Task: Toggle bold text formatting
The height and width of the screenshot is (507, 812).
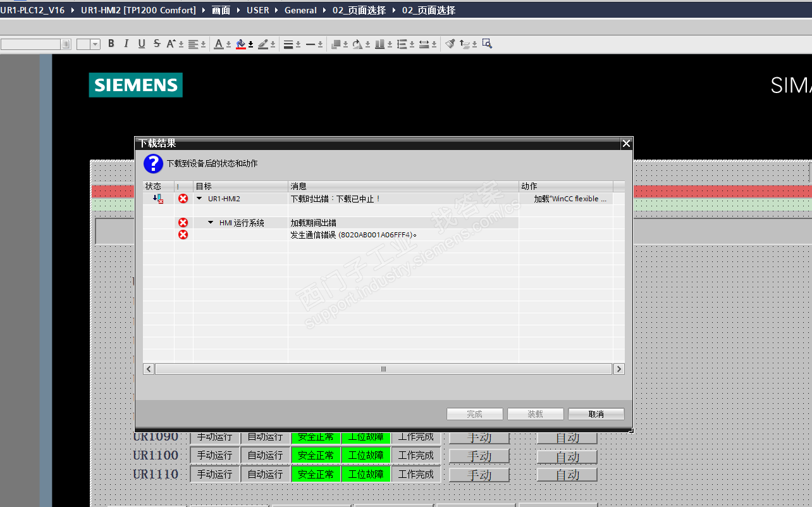Action: [x=111, y=44]
